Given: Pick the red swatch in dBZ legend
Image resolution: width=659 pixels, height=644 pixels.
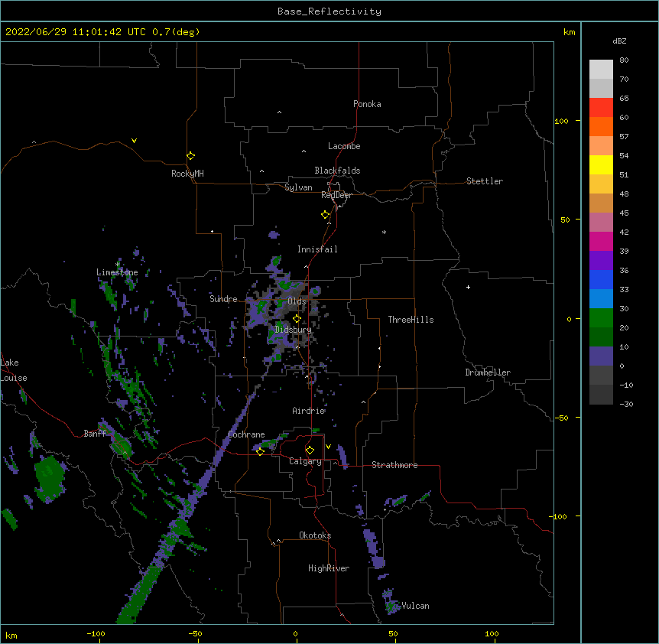Looking at the screenshot, I should tap(601, 107).
